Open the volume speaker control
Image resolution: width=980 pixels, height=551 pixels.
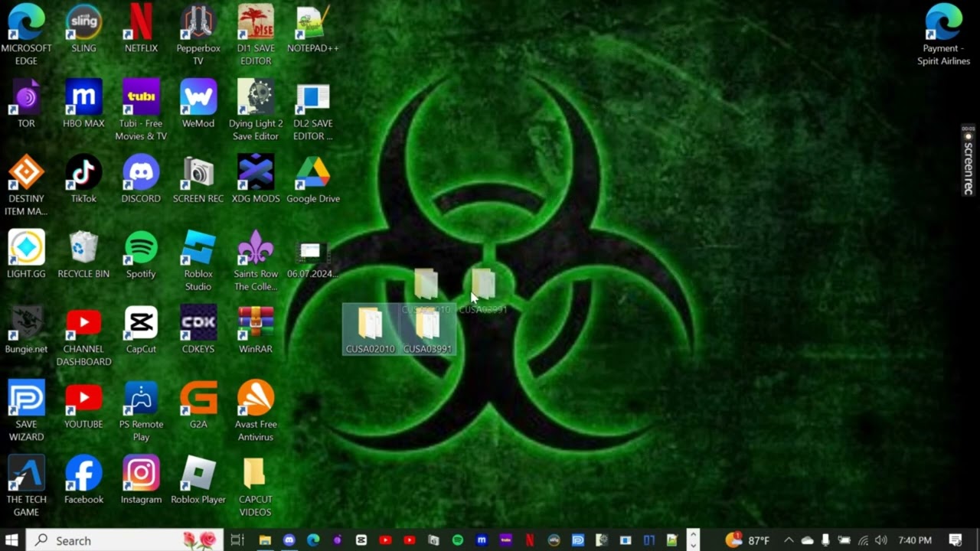coord(881,540)
